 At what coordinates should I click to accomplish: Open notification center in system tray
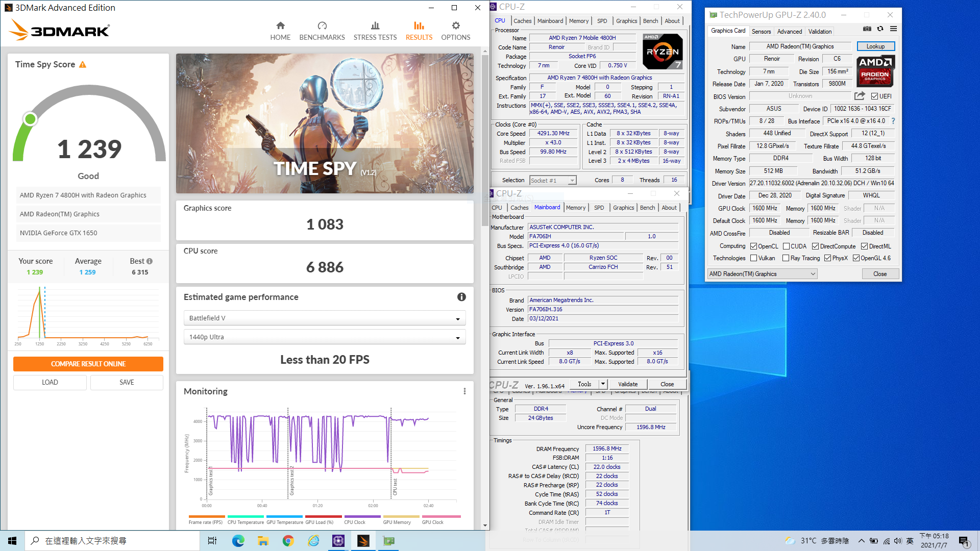964,541
